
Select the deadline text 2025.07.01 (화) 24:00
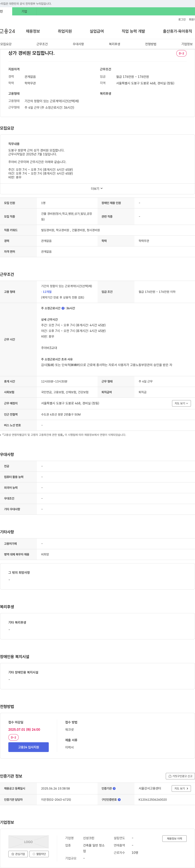24,729
